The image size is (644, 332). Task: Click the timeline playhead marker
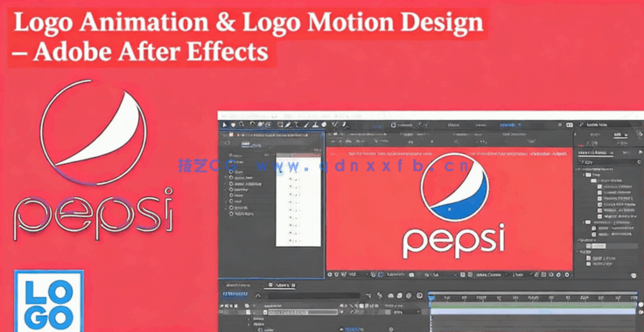tap(430, 298)
